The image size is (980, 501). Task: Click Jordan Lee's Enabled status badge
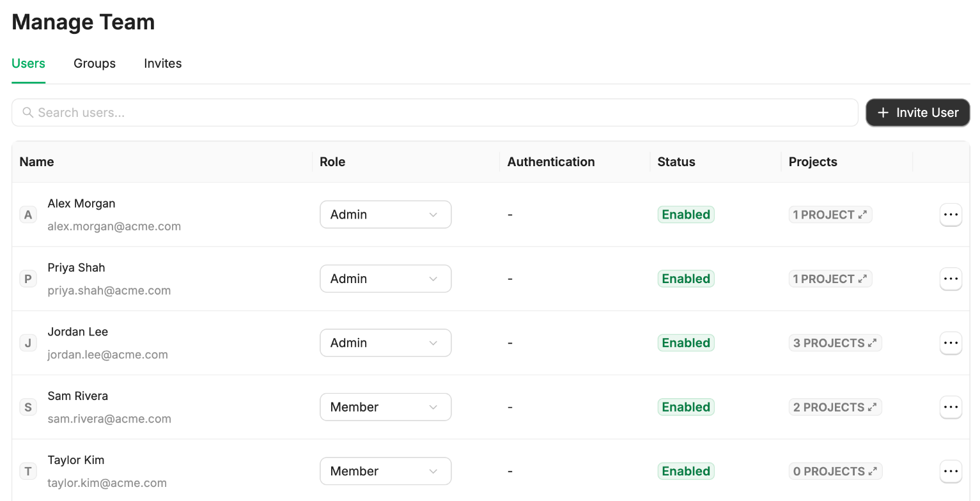click(x=686, y=343)
